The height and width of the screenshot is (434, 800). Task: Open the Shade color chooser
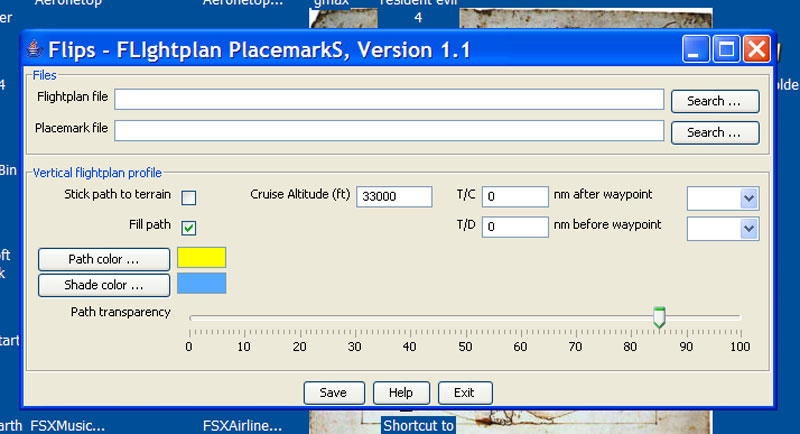[104, 285]
